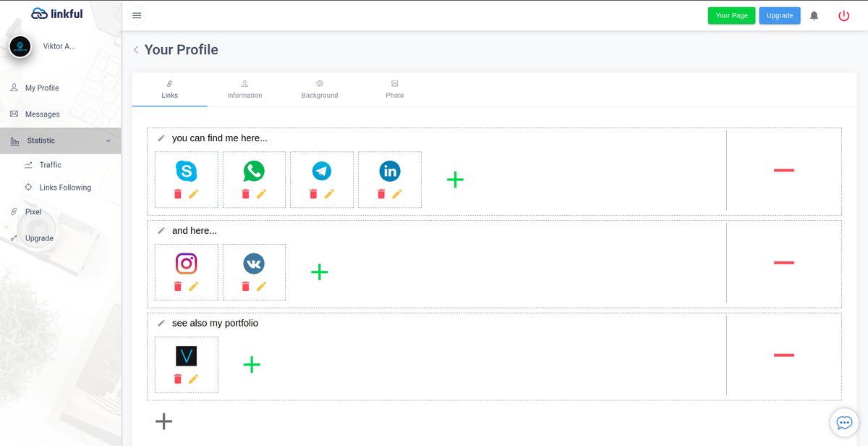The image size is (868, 446).
Task: Rename 'see also my portfolio' group title
Action: click(161, 323)
